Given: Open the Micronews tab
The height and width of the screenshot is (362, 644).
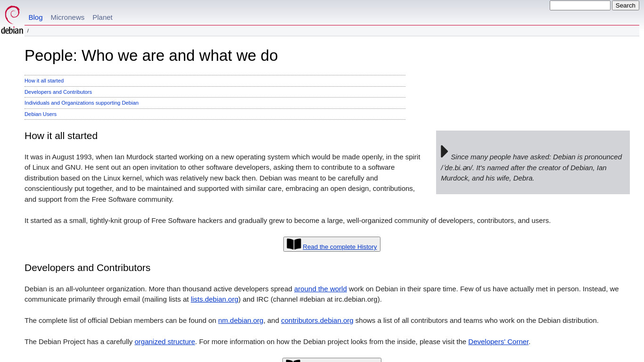Looking at the screenshot, I should 67,17.
